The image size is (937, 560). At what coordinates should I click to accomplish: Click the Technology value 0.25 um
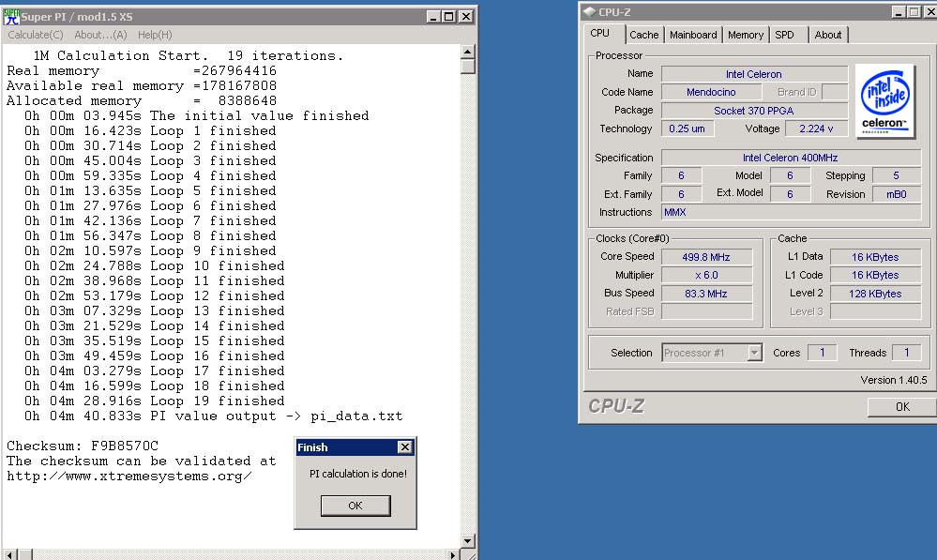pyautogui.click(x=688, y=129)
